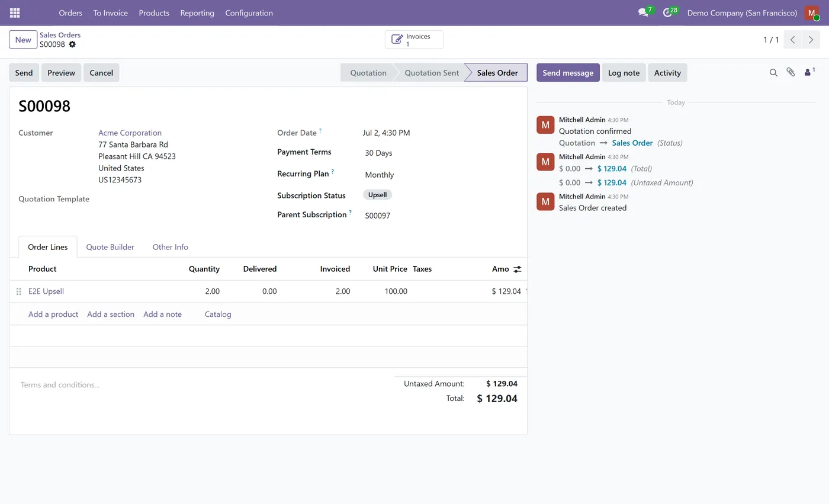Switch to the Other Info tab

pos(170,247)
